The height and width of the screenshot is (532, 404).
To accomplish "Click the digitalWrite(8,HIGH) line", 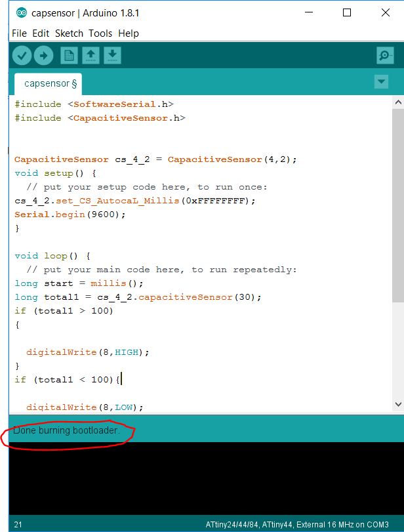I will [88, 352].
